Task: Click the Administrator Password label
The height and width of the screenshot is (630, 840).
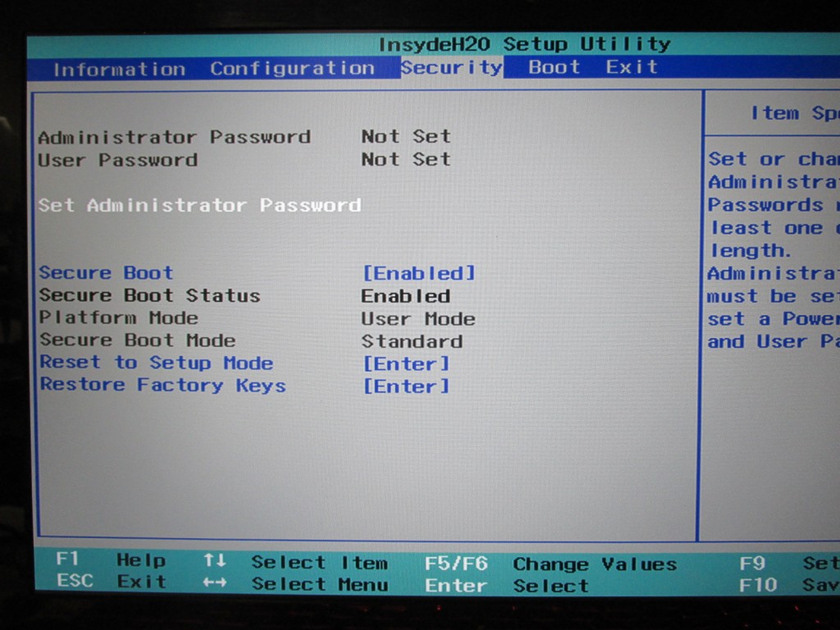Action: 174,137
